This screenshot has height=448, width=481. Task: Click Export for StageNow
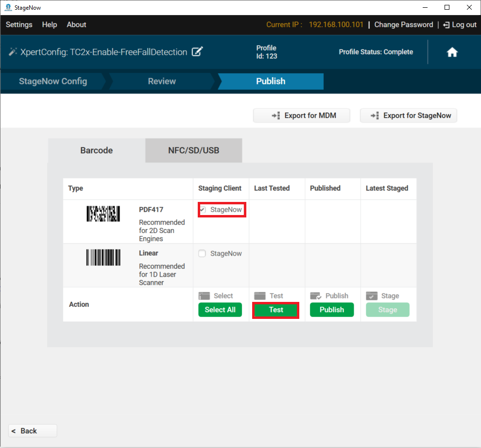[x=408, y=116]
